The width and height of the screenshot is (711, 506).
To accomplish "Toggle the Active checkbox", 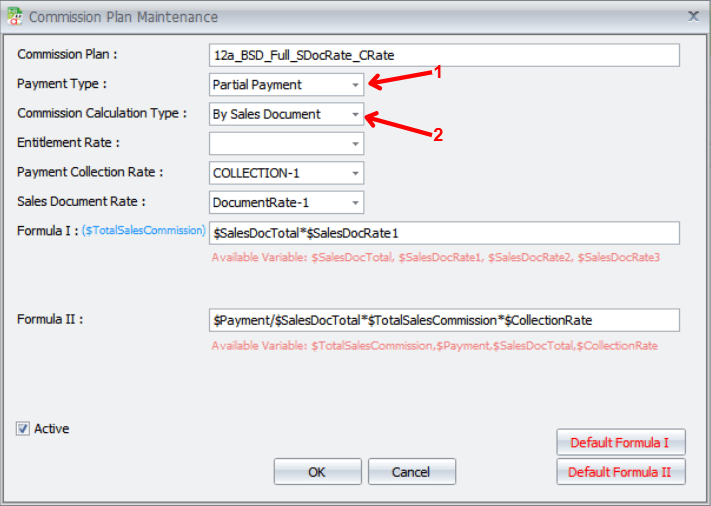I will coord(23,429).
